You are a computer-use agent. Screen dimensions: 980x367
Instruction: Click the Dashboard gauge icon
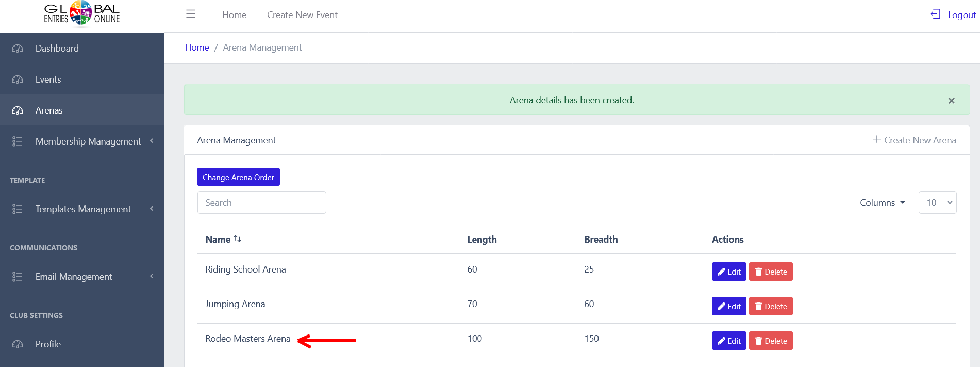[18, 49]
